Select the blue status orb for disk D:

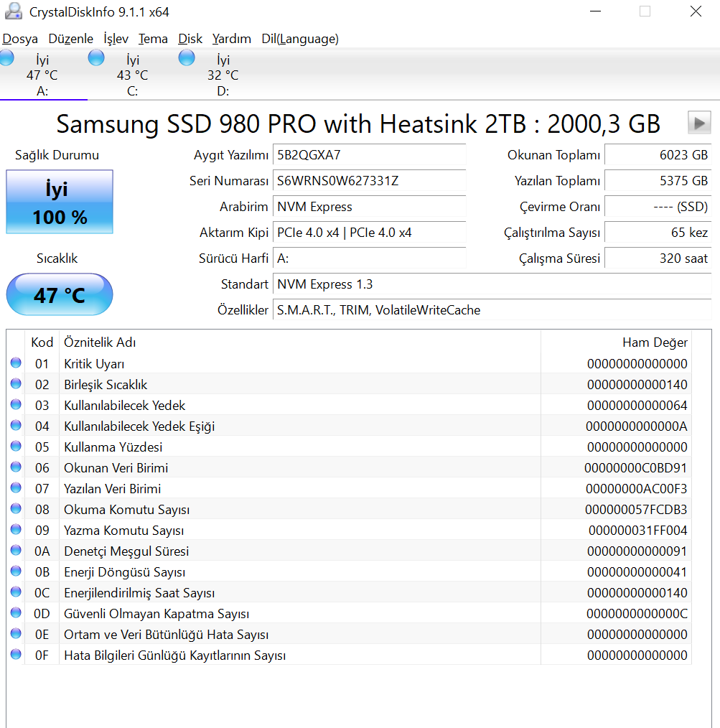187,58
